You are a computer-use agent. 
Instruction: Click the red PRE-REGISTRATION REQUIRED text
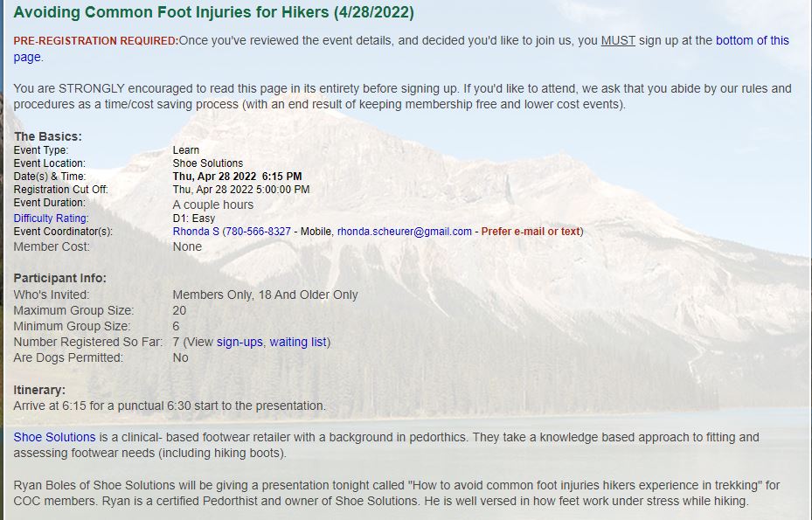[x=96, y=40]
